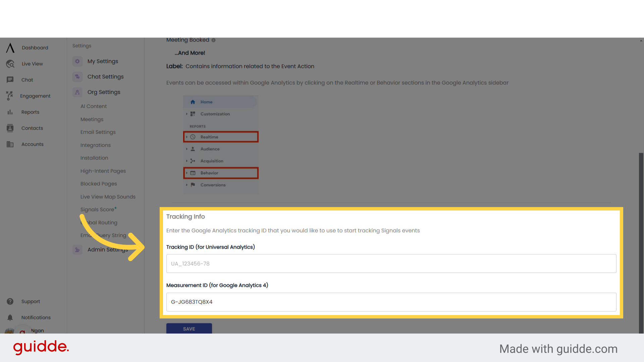Open Email Settings page
Screen dimensions: 644x362
tap(98, 132)
